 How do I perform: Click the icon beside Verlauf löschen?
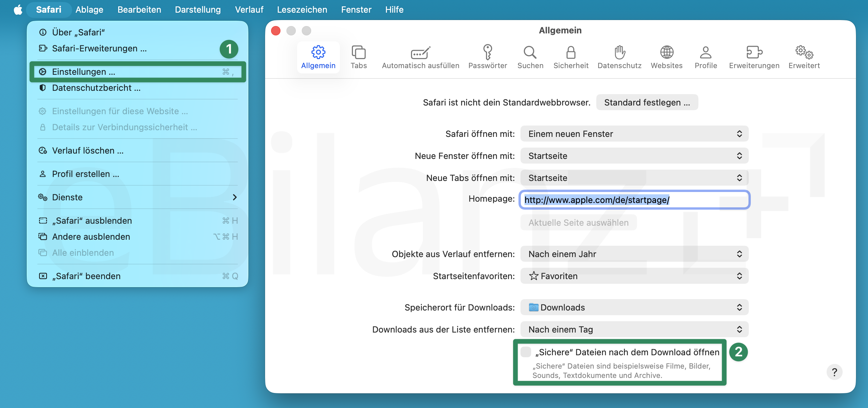point(42,151)
